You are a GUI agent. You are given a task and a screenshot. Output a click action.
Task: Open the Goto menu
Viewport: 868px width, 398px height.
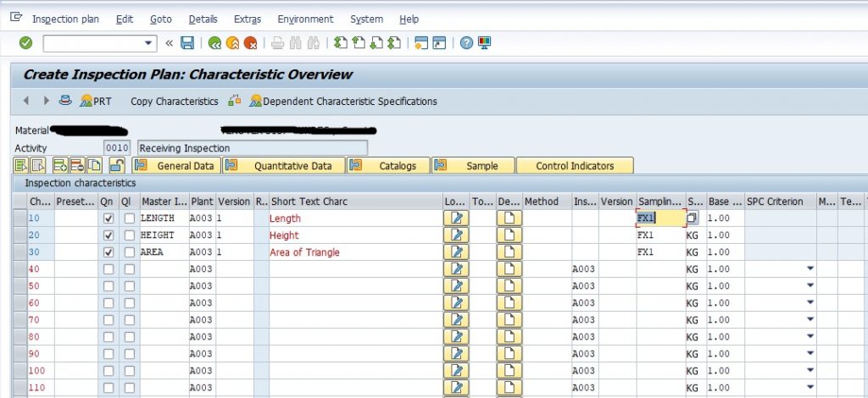160,19
